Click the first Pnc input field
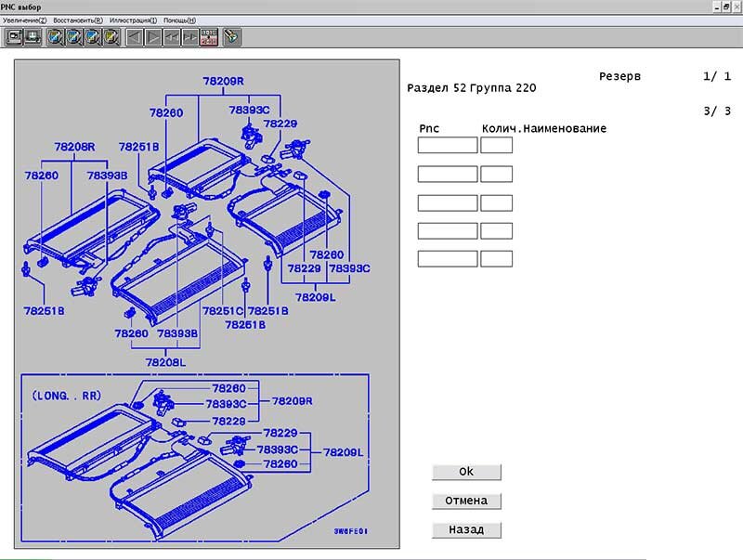 tap(447, 145)
